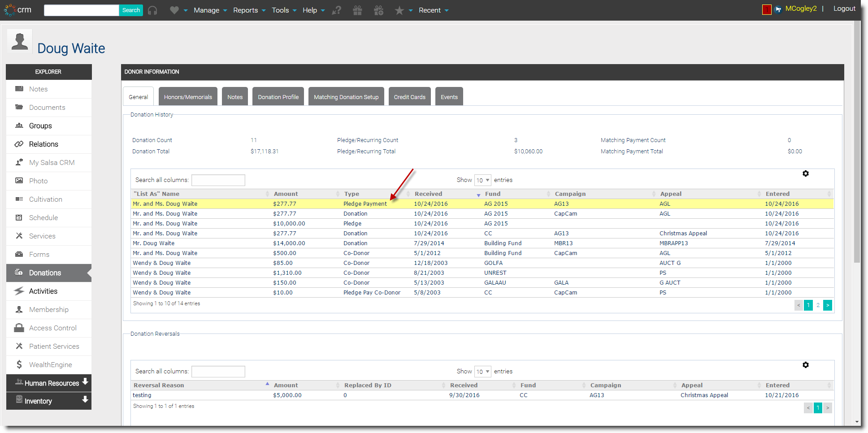Open Activities in the Explorer sidebar

click(x=49, y=291)
